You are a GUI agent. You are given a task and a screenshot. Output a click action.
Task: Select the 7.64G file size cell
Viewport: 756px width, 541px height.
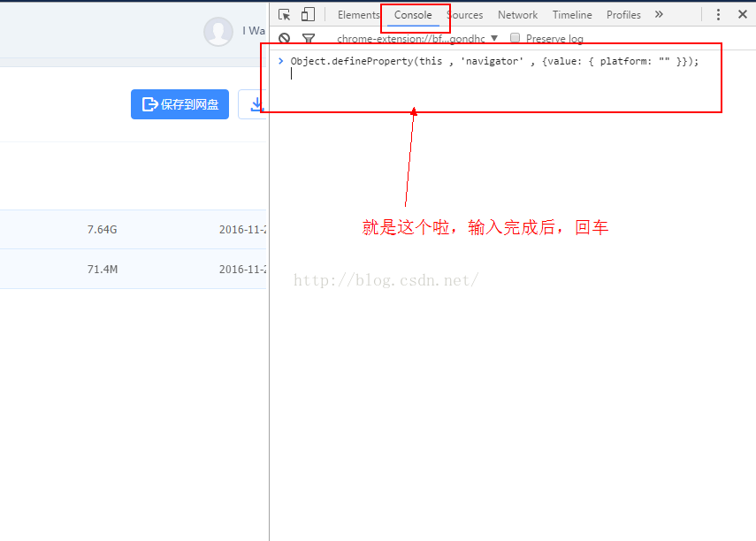click(x=103, y=230)
